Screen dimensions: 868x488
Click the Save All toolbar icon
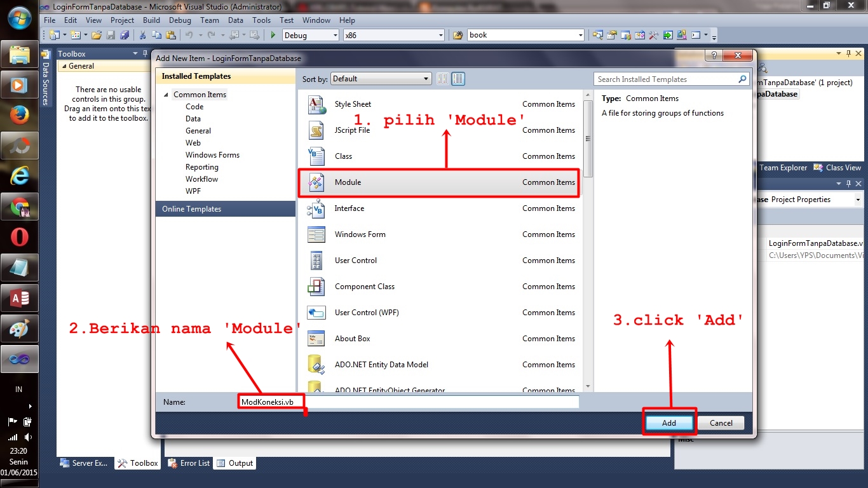coord(123,34)
